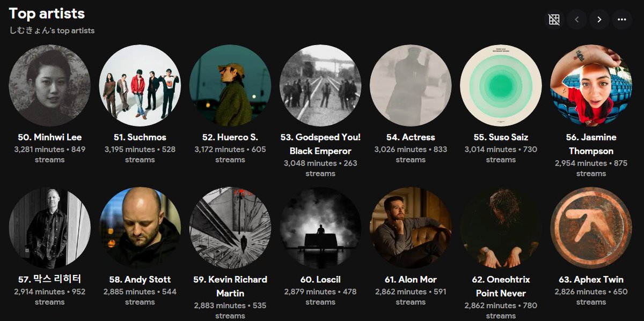The height and width of the screenshot is (321, 644).
Task: Open Suso Saiz green circles artwork
Action: pyautogui.click(x=501, y=85)
